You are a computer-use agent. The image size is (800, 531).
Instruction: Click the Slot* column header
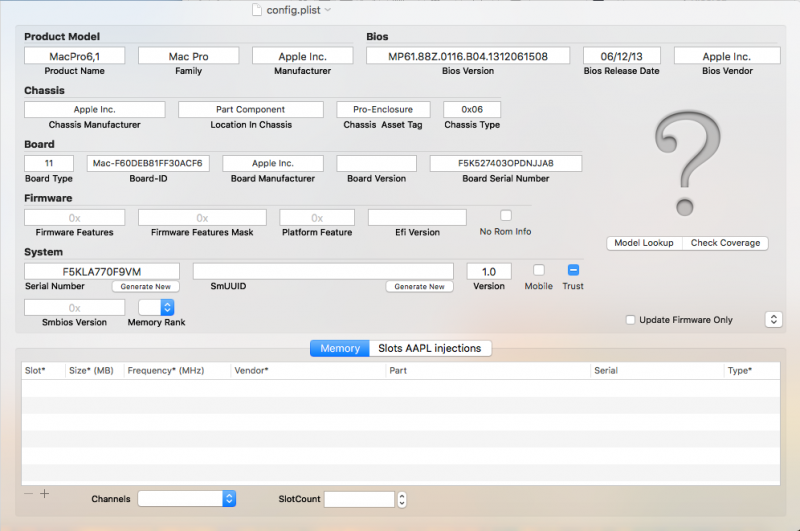point(43,371)
